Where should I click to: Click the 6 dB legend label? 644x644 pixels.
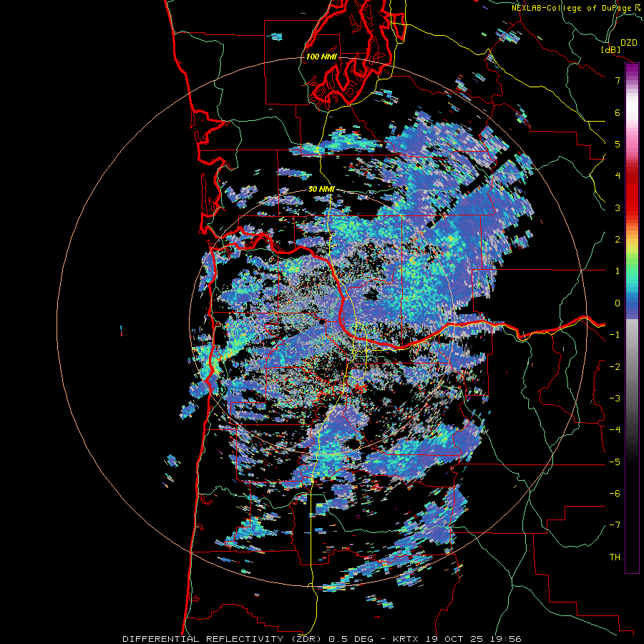click(x=618, y=112)
